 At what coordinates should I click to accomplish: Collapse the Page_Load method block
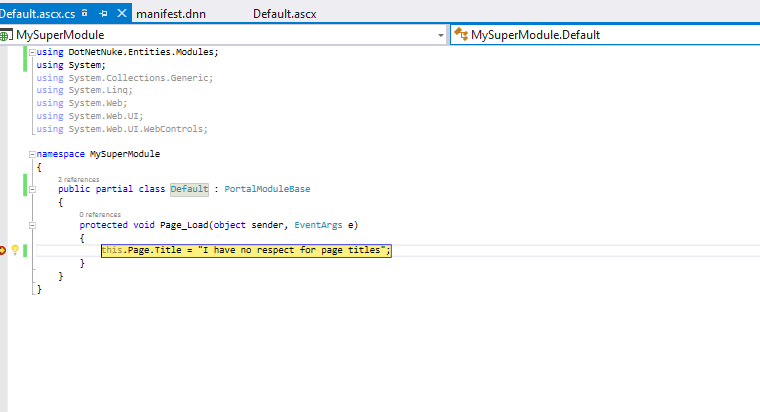[31, 225]
